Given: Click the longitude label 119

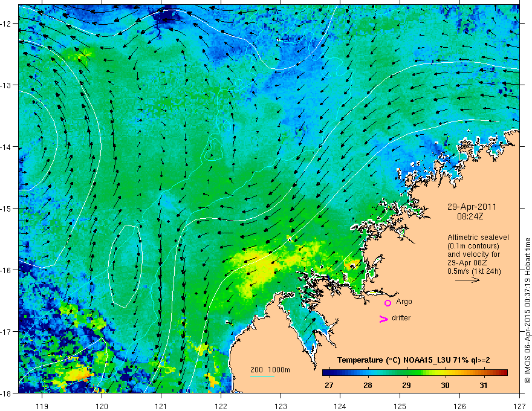Looking at the screenshot, I should tap(42, 406).
